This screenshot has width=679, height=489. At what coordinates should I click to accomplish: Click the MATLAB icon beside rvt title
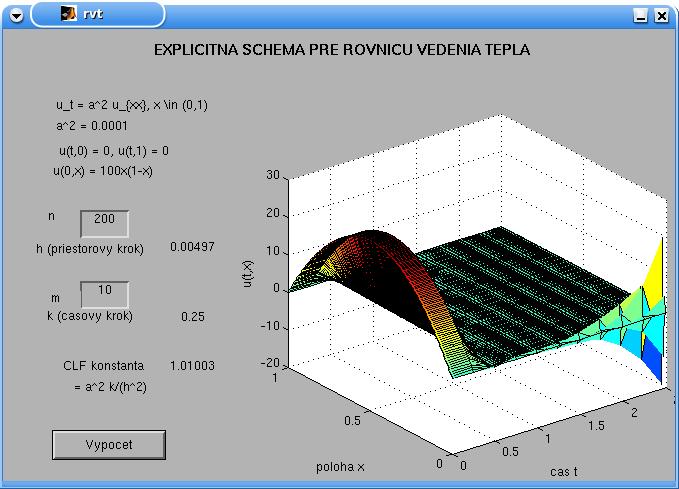68,14
